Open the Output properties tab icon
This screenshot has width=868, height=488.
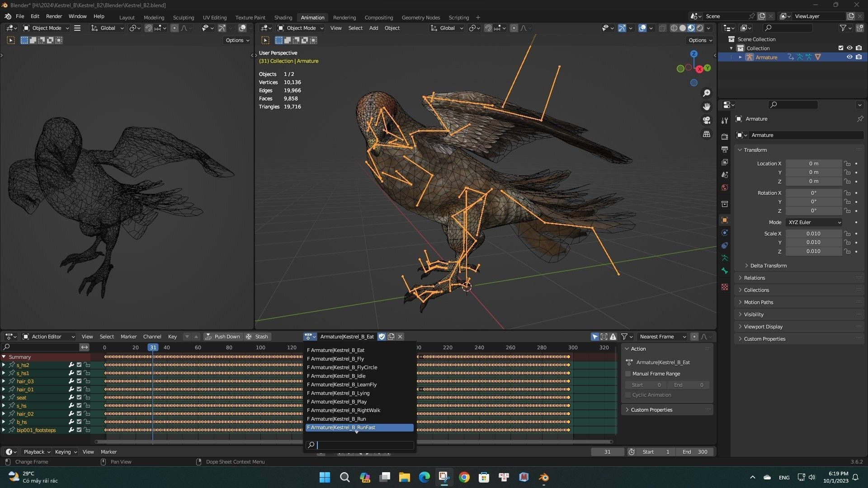[x=725, y=149]
